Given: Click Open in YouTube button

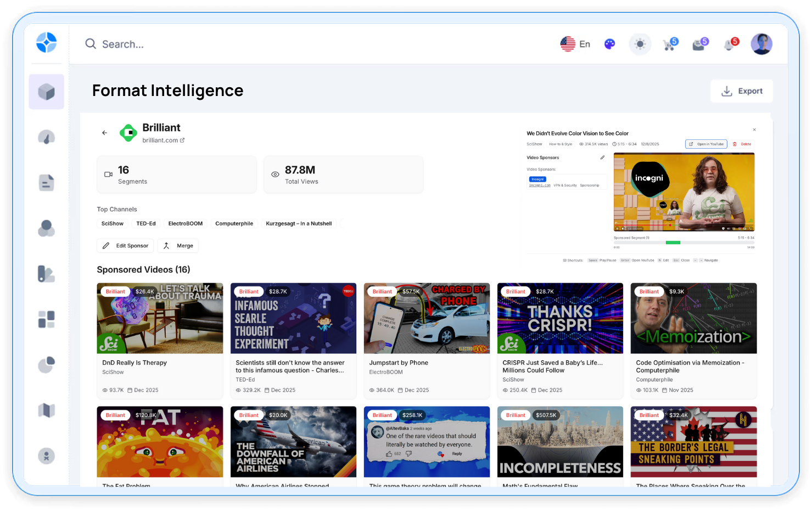Looking at the screenshot, I should (x=706, y=144).
